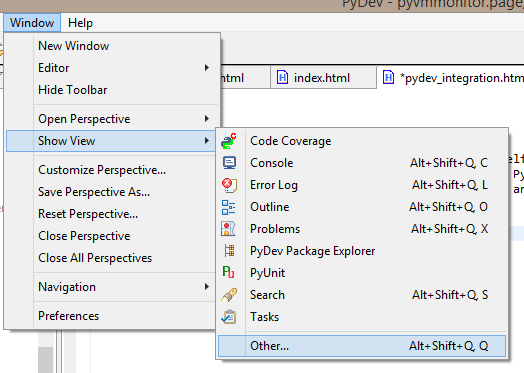Image resolution: width=524 pixels, height=373 pixels.
Task: Expand the Navigation submenu arrow
Action: 207,287
